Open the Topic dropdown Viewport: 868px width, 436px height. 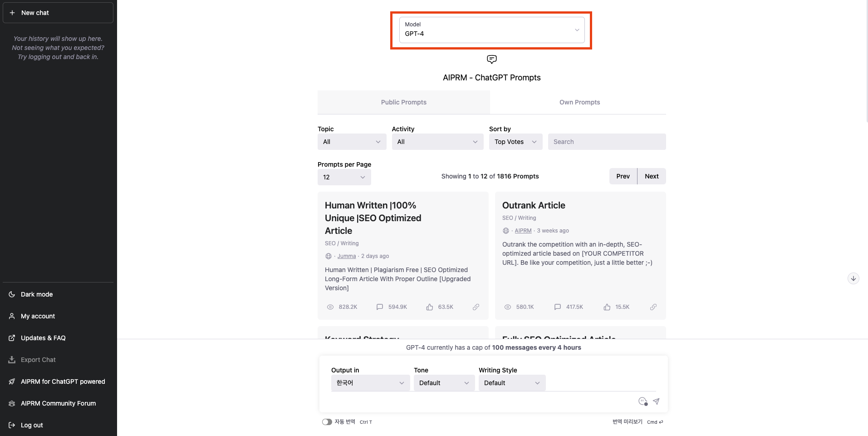point(352,142)
